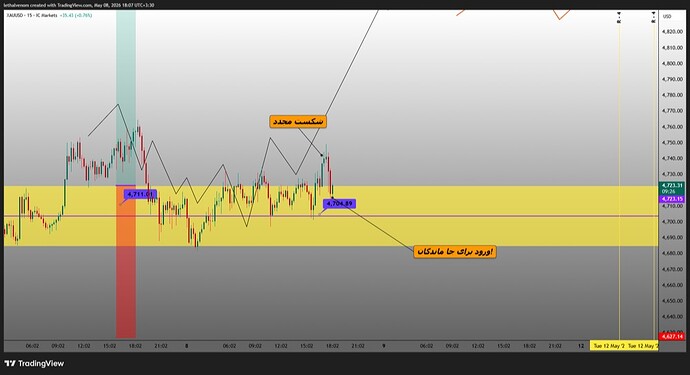Select the orange 'ورود برای جا ماندگان!' callout note

click(x=455, y=252)
